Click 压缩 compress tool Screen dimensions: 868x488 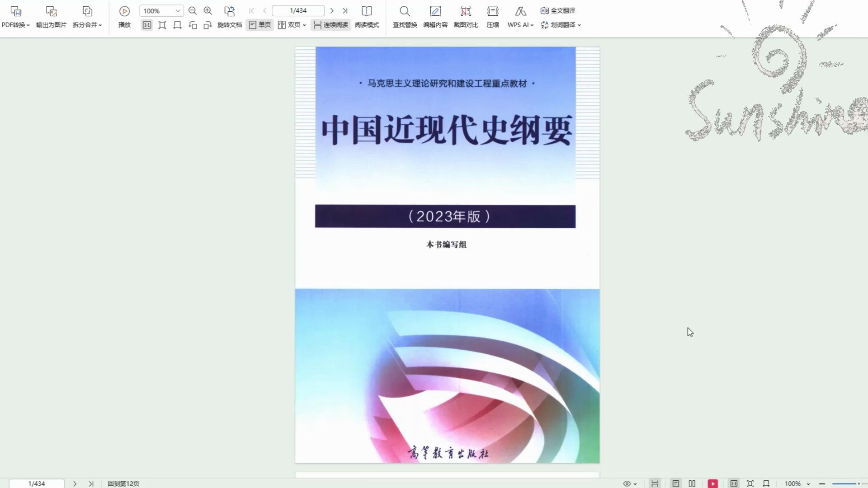pyautogui.click(x=493, y=17)
